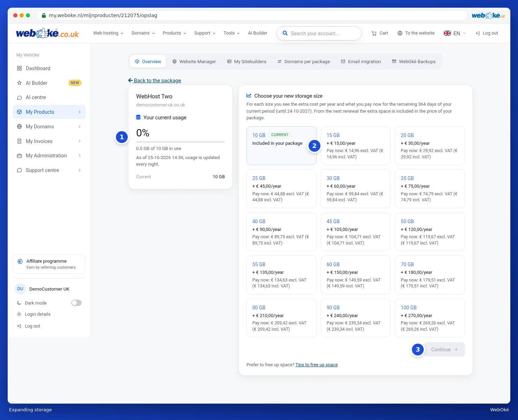Toggle the Dark mode switch
Screen dimensions: 518x420
tap(76, 303)
